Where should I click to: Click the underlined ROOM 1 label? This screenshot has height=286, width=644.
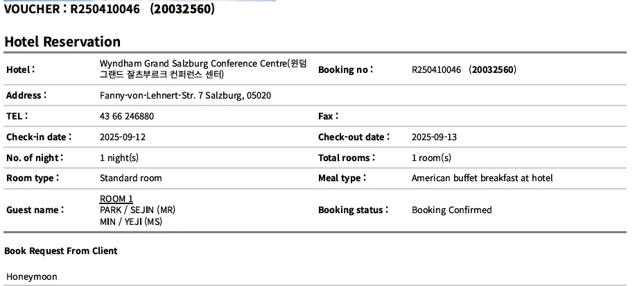116,199
